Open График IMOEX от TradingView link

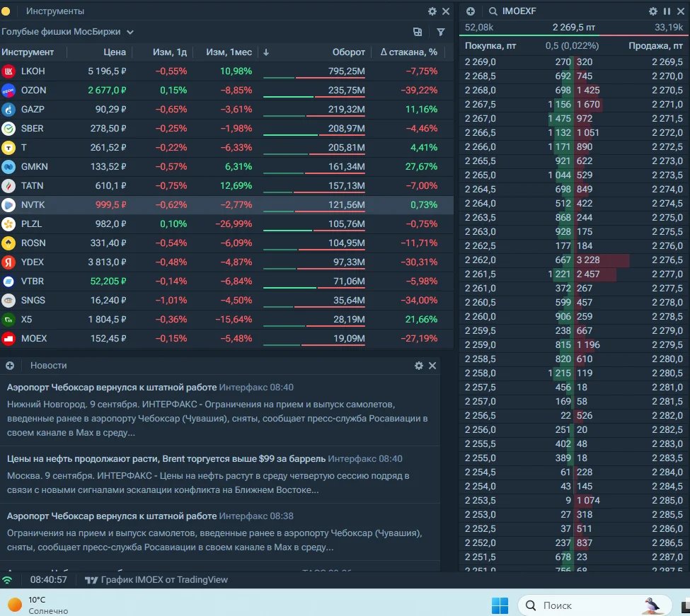coord(164,580)
